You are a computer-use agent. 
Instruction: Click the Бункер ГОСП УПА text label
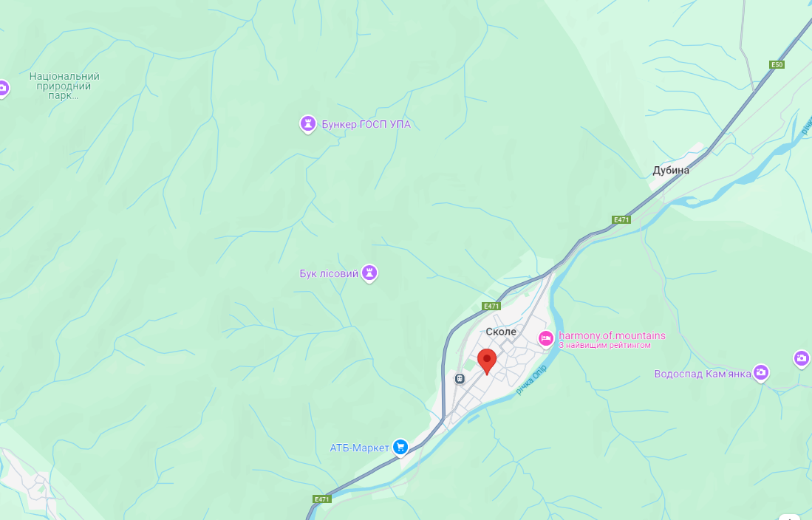pos(366,124)
